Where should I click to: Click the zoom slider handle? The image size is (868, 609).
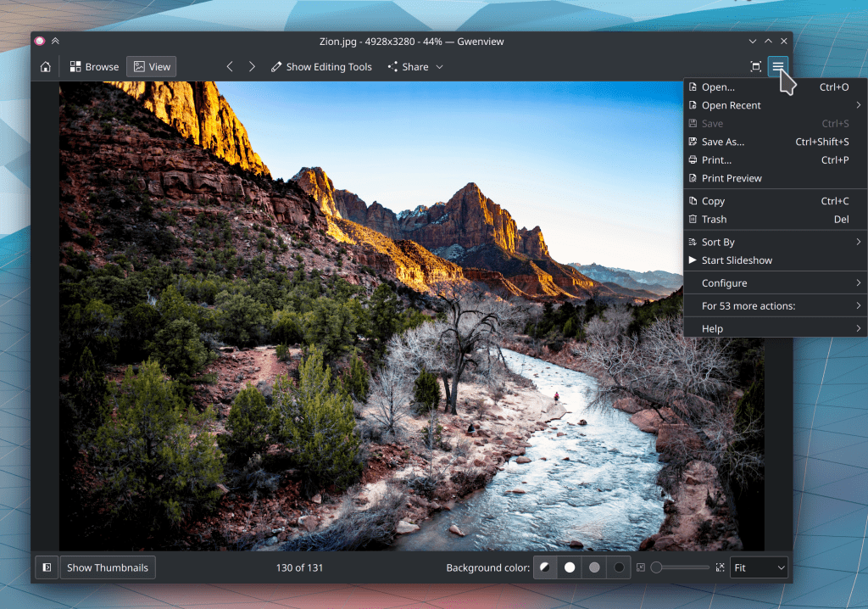pyautogui.click(x=657, y=567)
